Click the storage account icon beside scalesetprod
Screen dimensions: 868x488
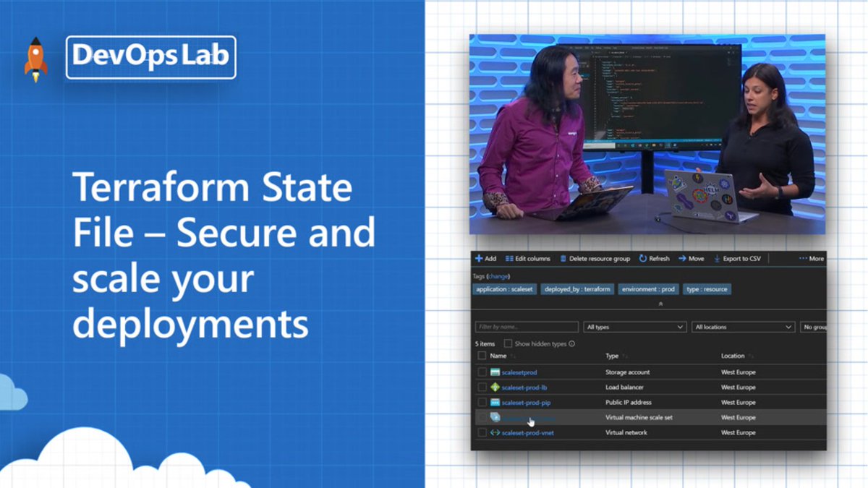pos(495,372)
